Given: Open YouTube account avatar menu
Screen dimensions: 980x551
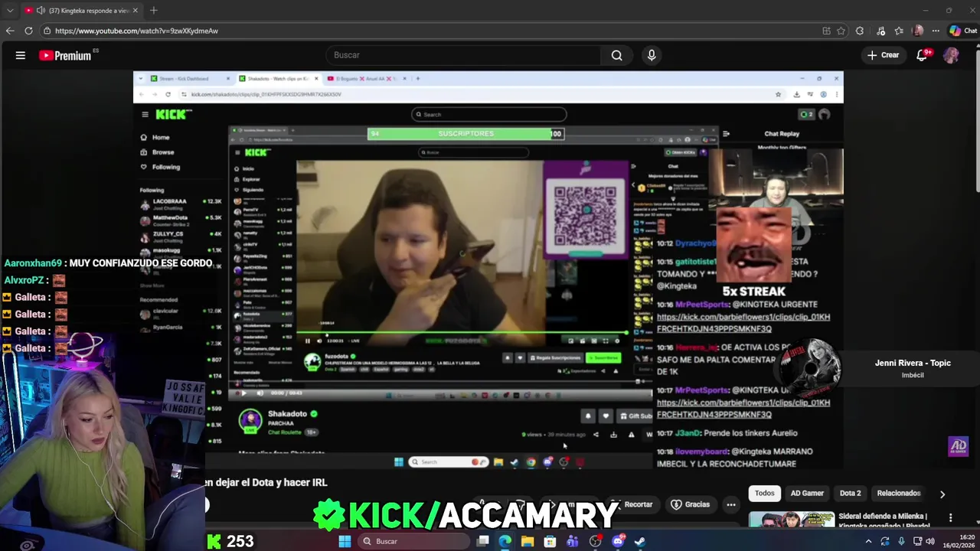Looking at the screenshot, I should tap(951, 55).
